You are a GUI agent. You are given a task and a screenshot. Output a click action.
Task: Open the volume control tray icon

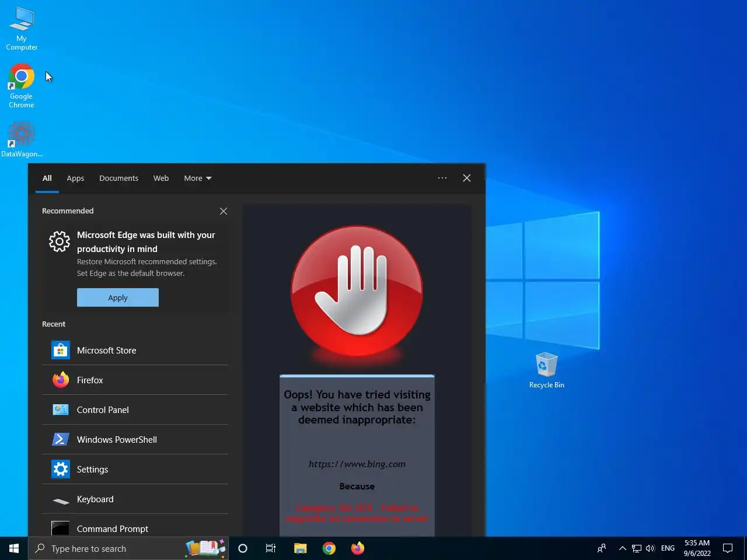650,548
